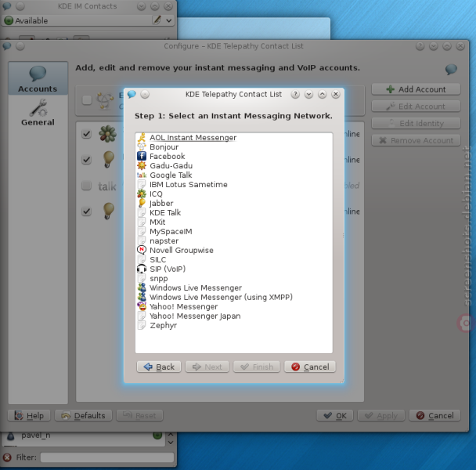
Task: Select MXit from the network list
Action: tap(234, 222)
